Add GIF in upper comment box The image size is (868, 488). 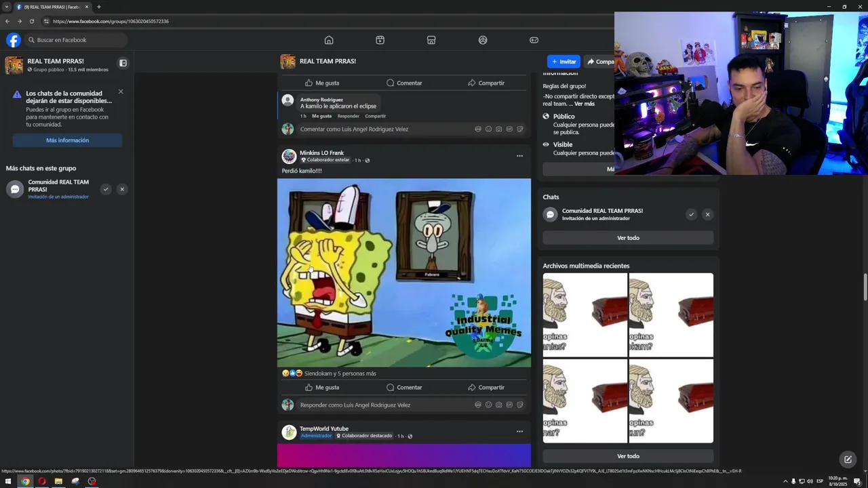tap(509, 129)
